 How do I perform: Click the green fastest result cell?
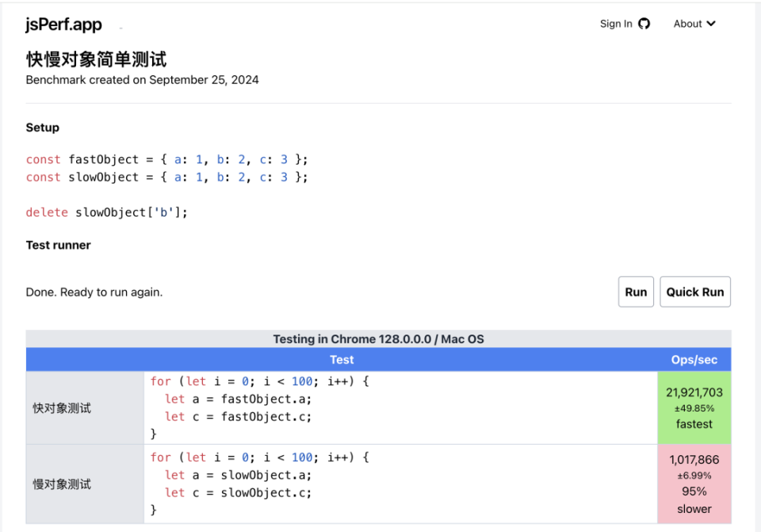(x=694, y=408)
